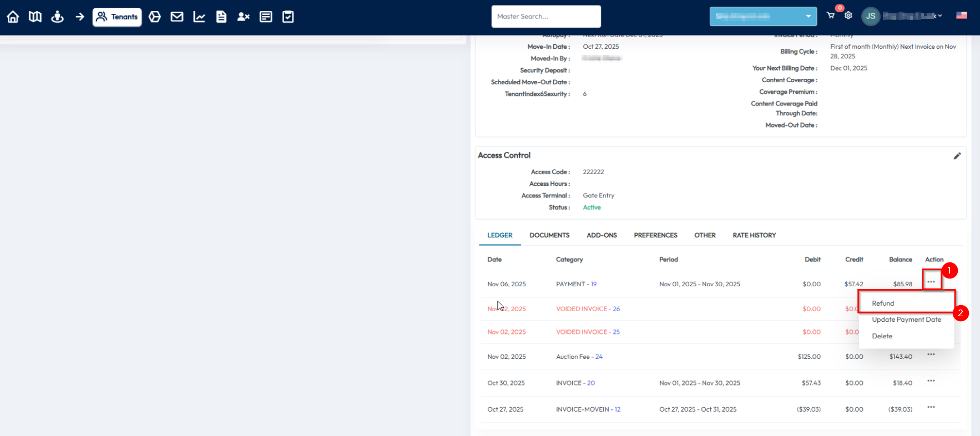This screenshot has width=980, height=436.
Task: Select Refund from the action menu
Action: (x=883, y=303)
